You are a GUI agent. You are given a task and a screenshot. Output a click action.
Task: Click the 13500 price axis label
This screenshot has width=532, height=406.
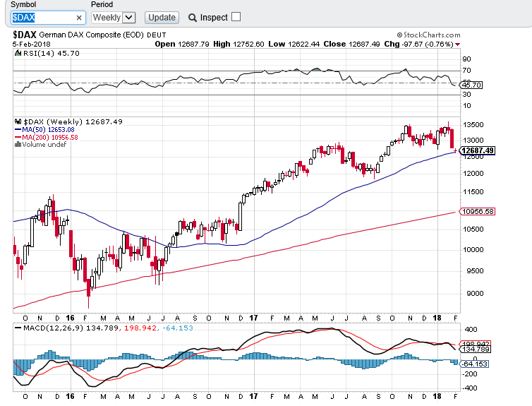(x=473, y=124)
